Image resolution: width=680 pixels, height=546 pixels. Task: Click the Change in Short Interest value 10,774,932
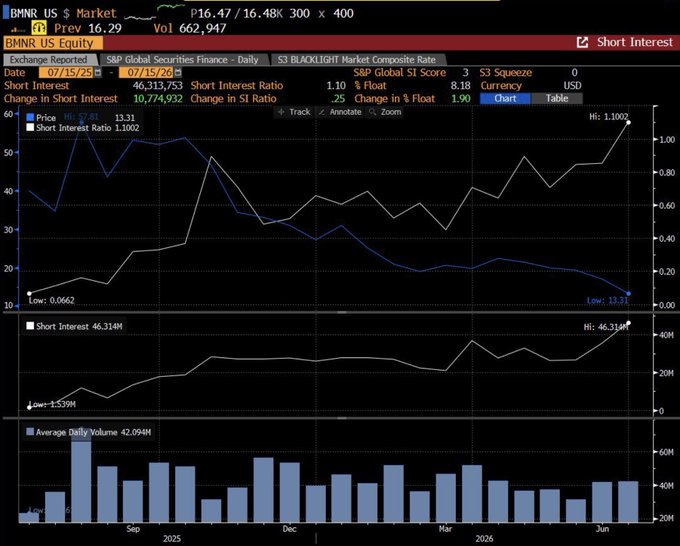(158, 99)
